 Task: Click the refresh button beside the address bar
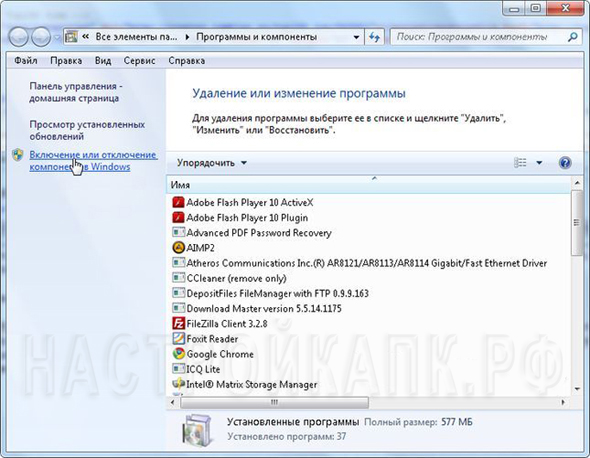tap(374, 37)
